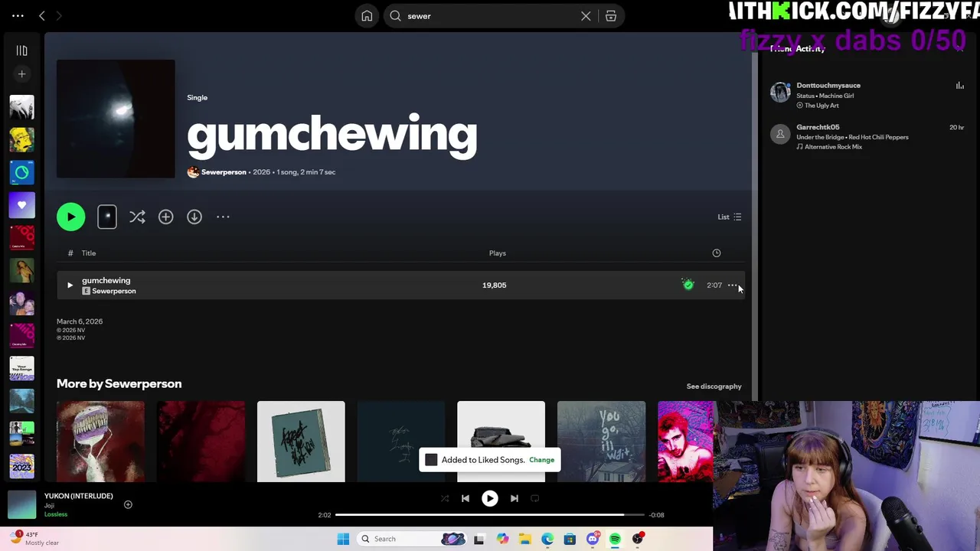Open the track's three-dot more menu
The height and width of the screenshot is (551, 980).
[733, 285]
